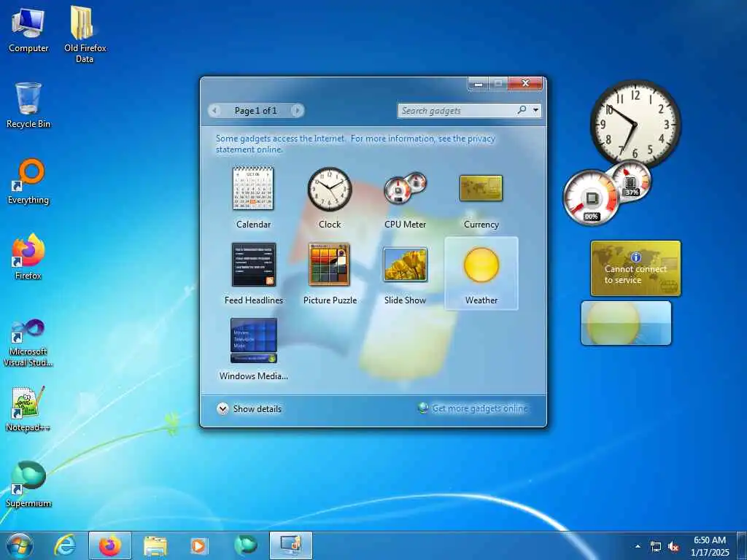Image resolution: width=747 pixels, height=560 pixels.
Task: Open Windows Media Player from taskbar
Action: point(199,545)
